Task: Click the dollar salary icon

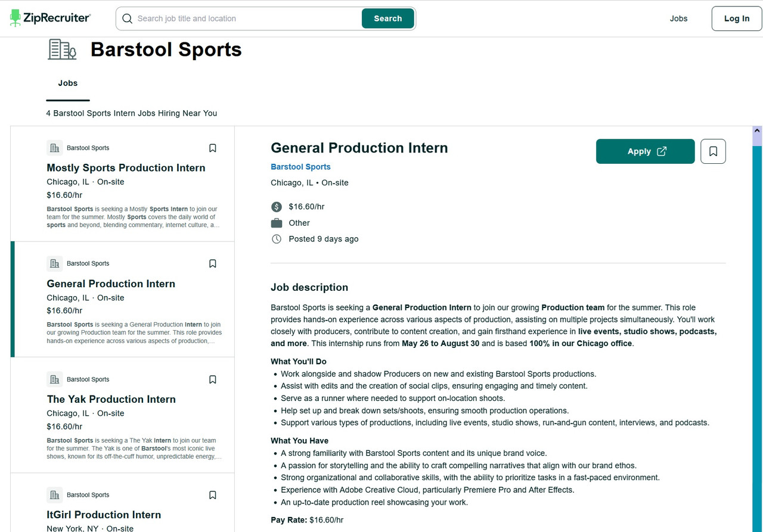Action: click(277, 207)
